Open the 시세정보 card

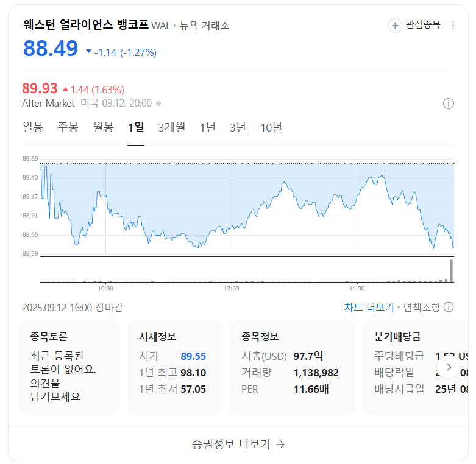[x=175, y=367]
